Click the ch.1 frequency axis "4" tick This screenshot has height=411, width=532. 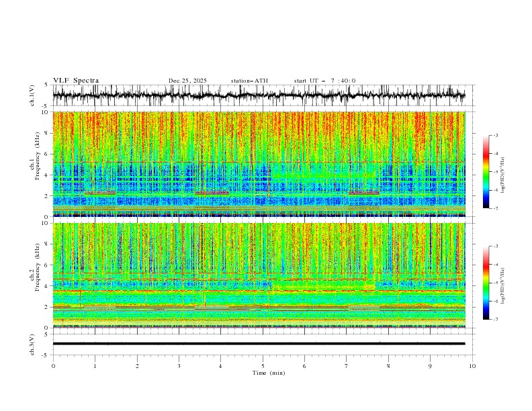48,175
